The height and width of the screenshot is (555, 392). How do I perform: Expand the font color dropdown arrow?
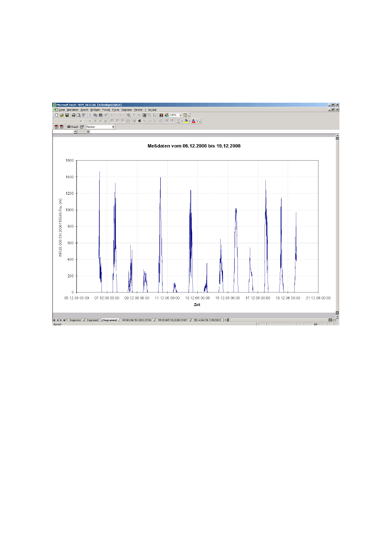[x=197, y=121]
